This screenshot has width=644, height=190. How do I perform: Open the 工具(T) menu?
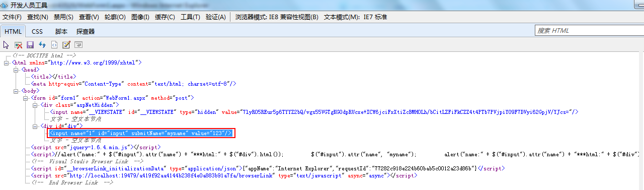point(190,17)
